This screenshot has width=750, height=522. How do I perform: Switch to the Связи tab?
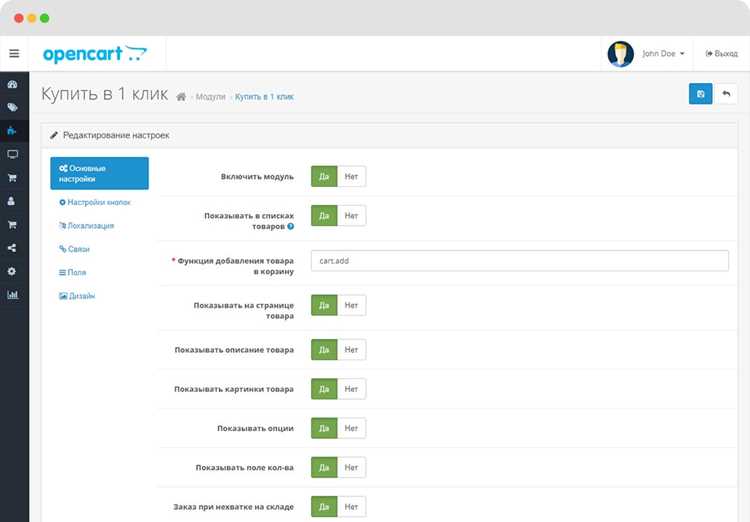point(74,249)
